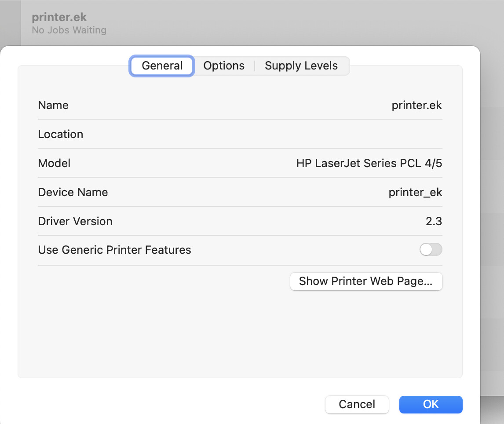Click the HP LaserJet Series PCL 4/5 text
The height and width of the screenshot is (424, 504).
[x=369, y=164]
